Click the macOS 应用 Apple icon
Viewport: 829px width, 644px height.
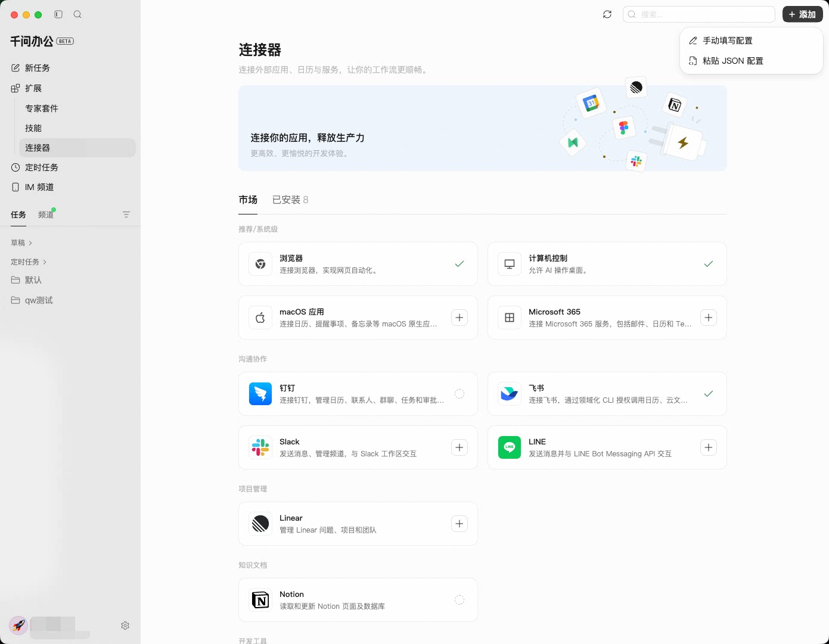[260, 318]
